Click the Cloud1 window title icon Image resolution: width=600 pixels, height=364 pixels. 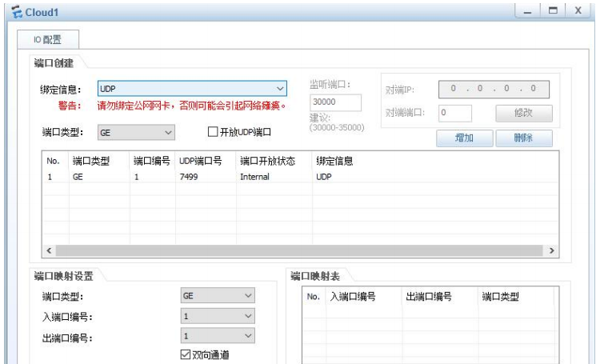tap(17, 12)
